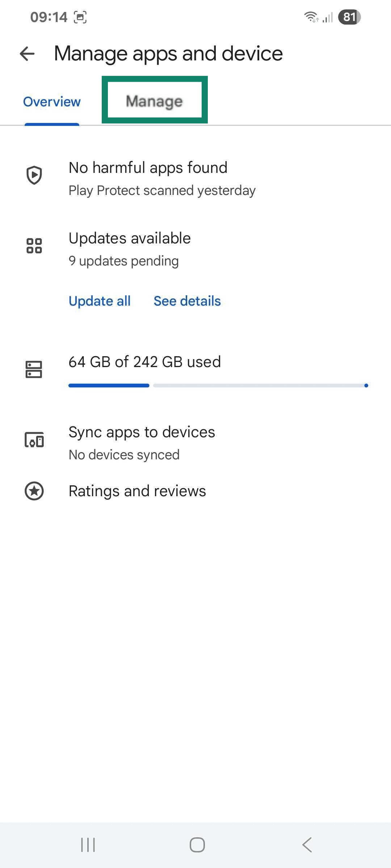
Task: Tap the back arrow in header
Action: click(27, 54)
